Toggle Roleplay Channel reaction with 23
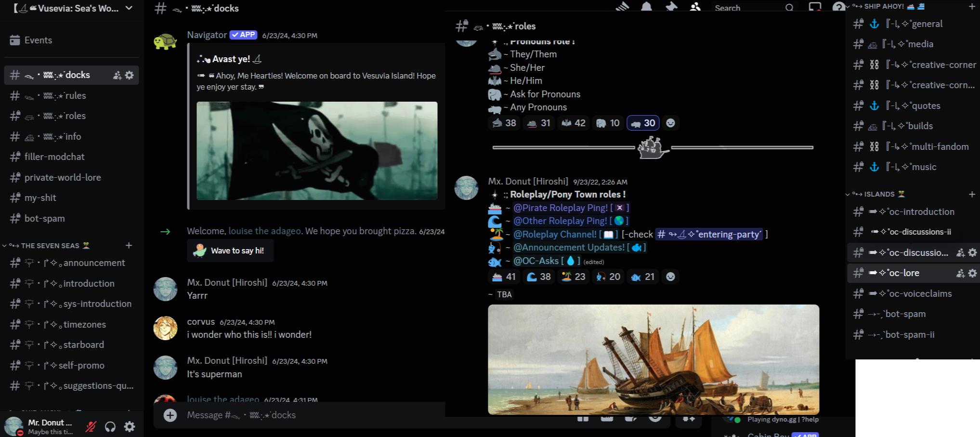The height and width of the screenshot is (437, 980). coord(573,277)
